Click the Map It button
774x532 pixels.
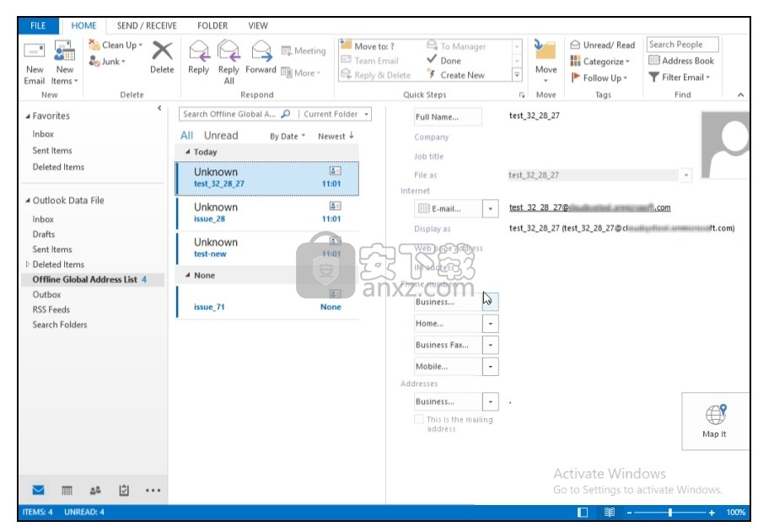tap(714, 421)
